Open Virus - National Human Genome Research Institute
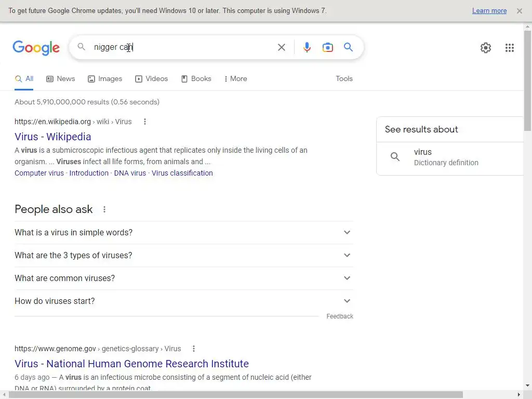This screenshot has height=399, width=532. pos(131,364)
